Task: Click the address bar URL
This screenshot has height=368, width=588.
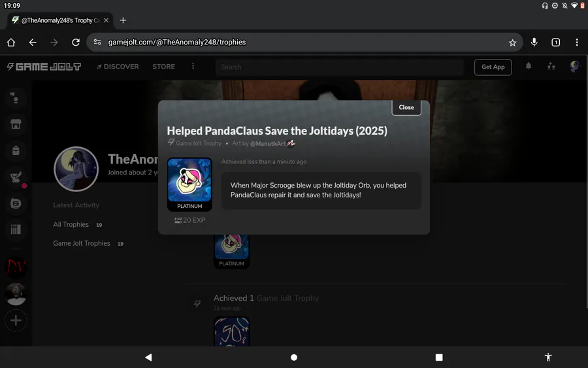Action: pos(177,42)
